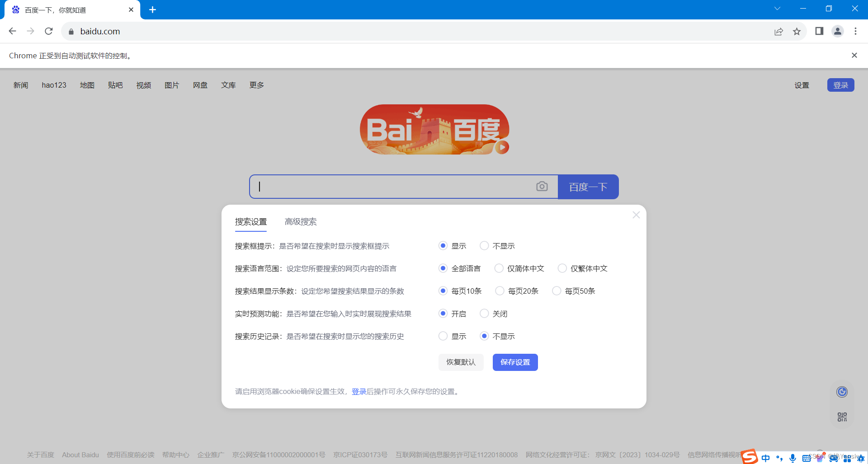Open the 帮助中心 footer link

(x=176, y=455)
